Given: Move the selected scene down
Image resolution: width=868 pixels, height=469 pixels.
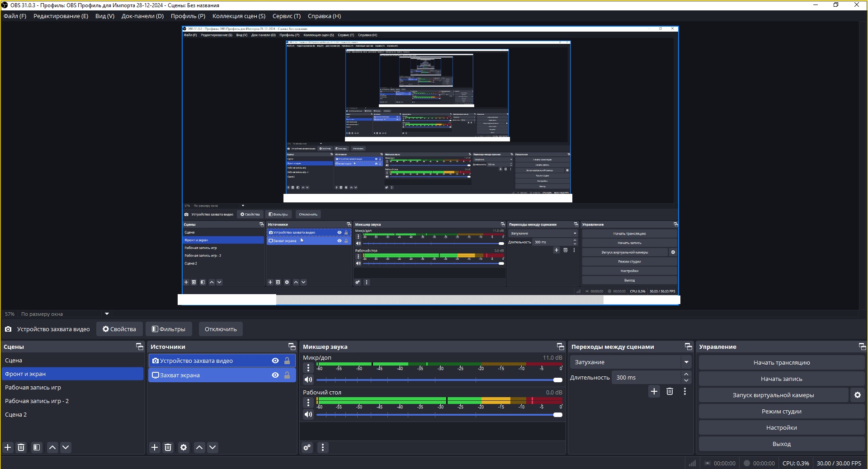Looking at the screenshot, I should tap(66, 447).
